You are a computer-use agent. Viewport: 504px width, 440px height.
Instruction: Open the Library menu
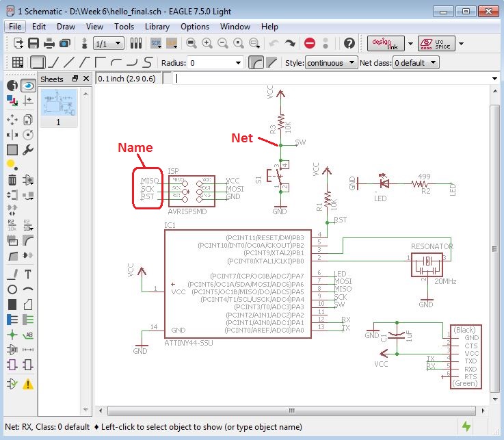point(157,27)
